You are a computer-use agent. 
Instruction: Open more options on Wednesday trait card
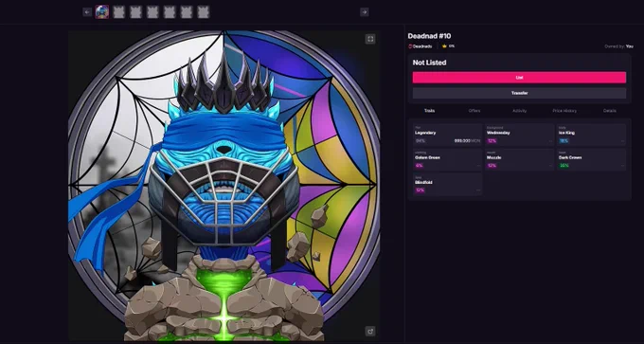(550, 141)
